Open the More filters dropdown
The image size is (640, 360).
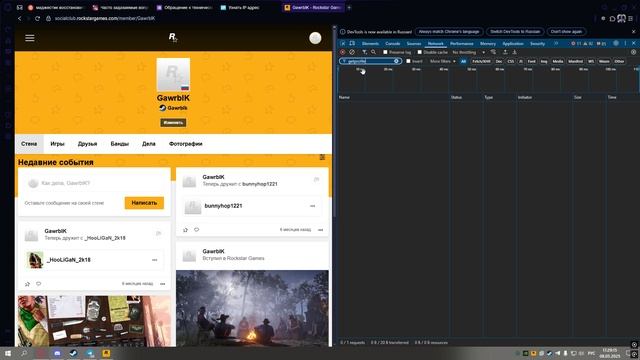point(442,61)
